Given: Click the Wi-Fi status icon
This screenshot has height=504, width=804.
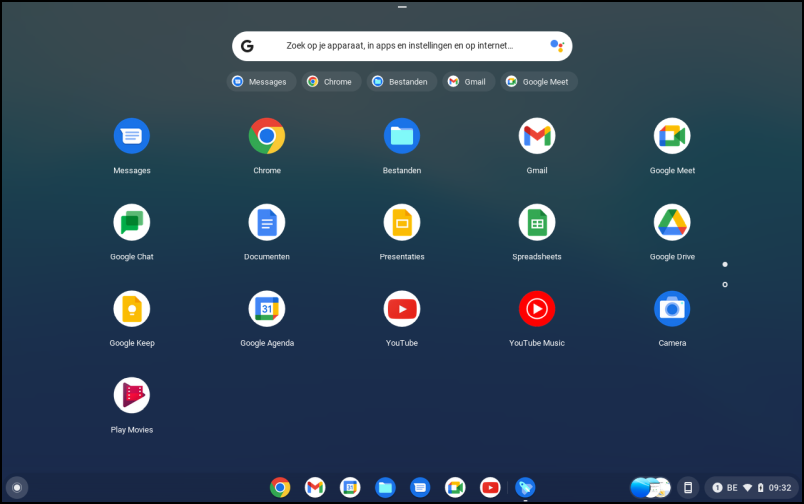Looking at the screenshot, I should [748, 488].
